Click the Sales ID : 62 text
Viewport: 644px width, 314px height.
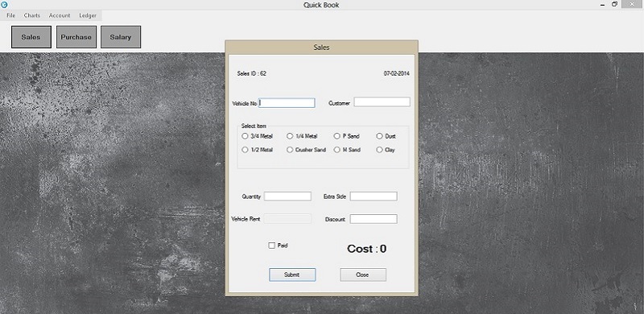click(x=252, y=73)
